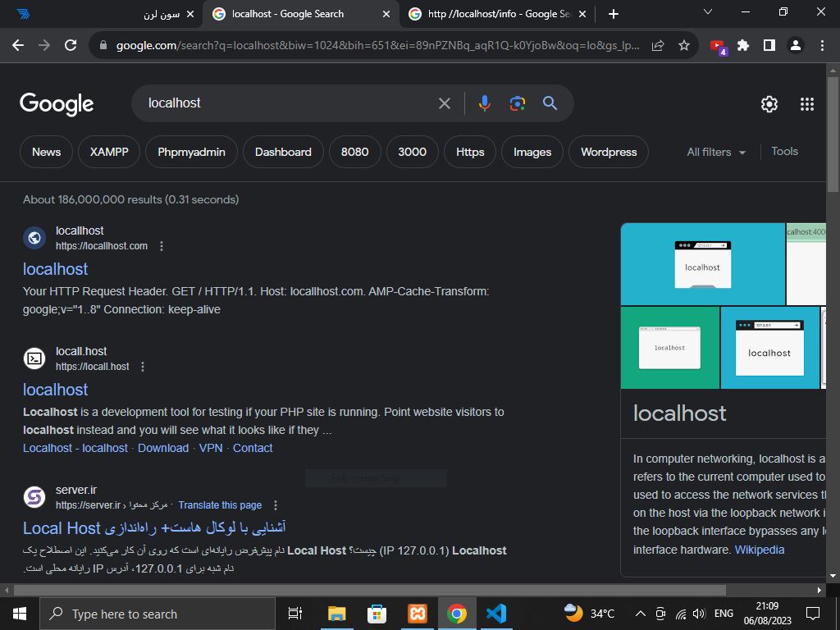
Task: Select the 3000 filter chip
Action: 413,152
